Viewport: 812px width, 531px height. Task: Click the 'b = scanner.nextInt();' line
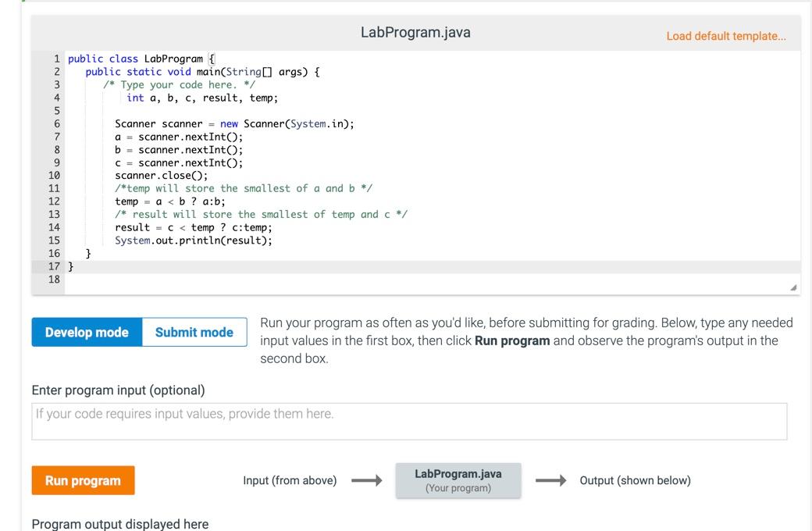pyautogui.click(x=179, y=149)
